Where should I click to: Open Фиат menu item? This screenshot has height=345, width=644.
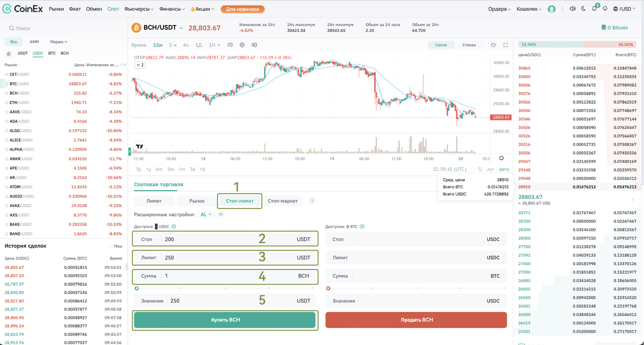pyautogui.click(x=75, y=9)
